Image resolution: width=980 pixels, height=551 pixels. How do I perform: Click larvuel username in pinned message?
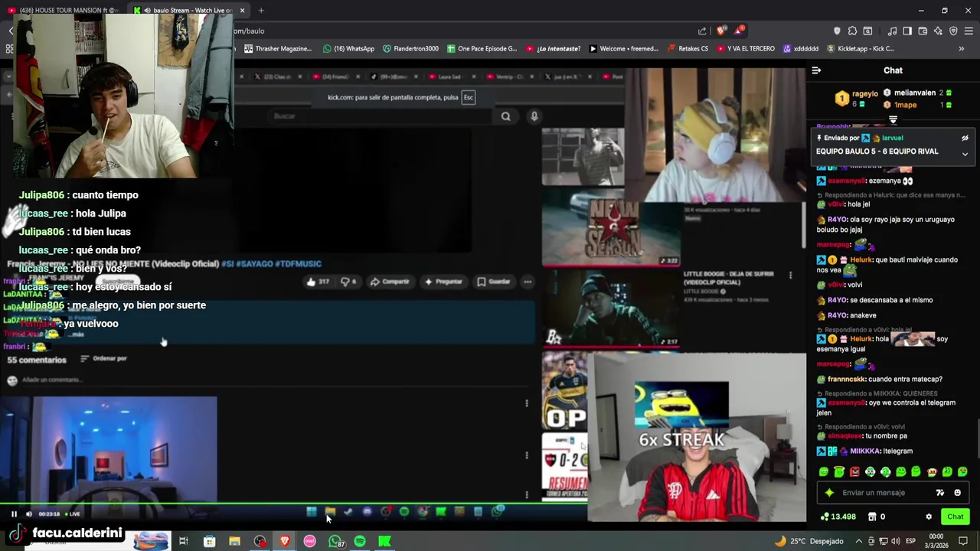point(892,138)
